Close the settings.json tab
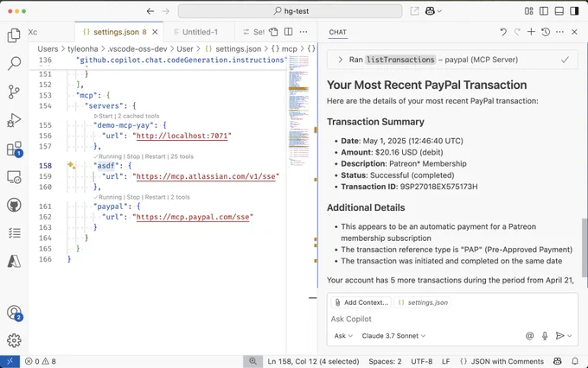 point(155,32)
